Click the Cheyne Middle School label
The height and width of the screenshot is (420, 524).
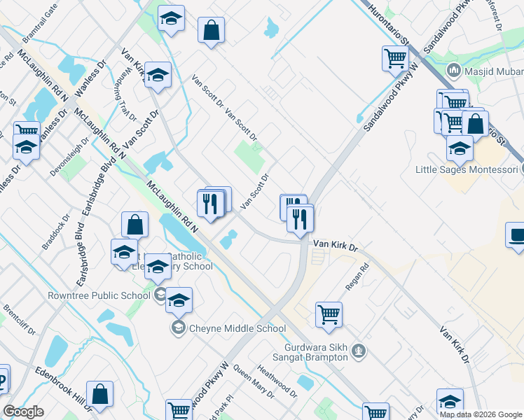tap(237, 328)
